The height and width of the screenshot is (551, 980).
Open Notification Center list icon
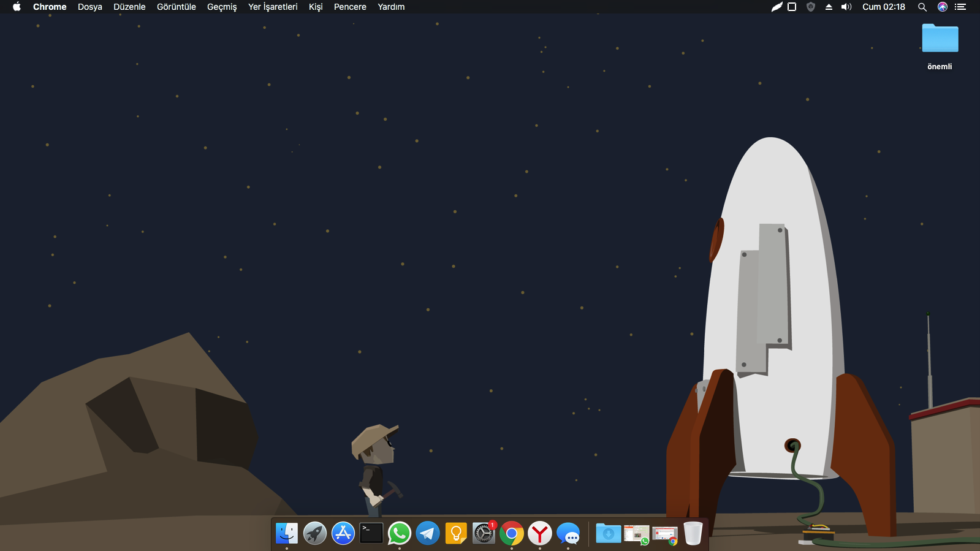960,7
